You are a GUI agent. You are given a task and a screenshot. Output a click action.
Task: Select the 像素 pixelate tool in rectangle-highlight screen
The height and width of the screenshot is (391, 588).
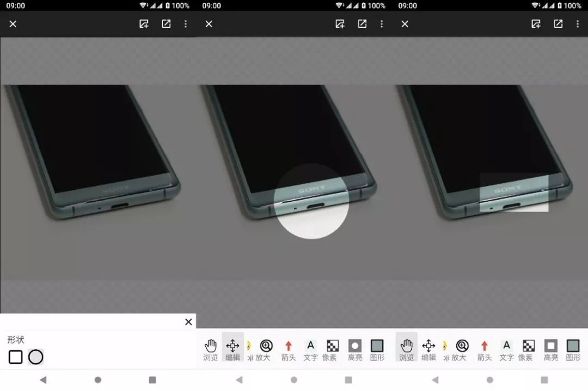(528, 350)
